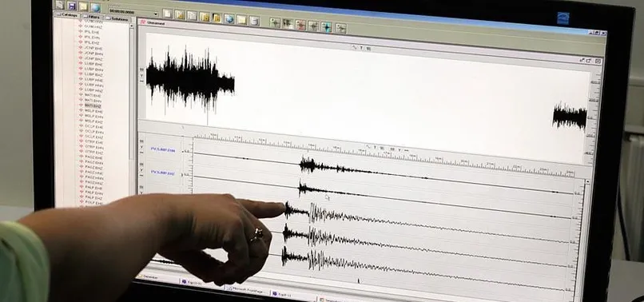
Task: Click the yellow note icon left of the database icon
Action: click(x=241, y=20)
